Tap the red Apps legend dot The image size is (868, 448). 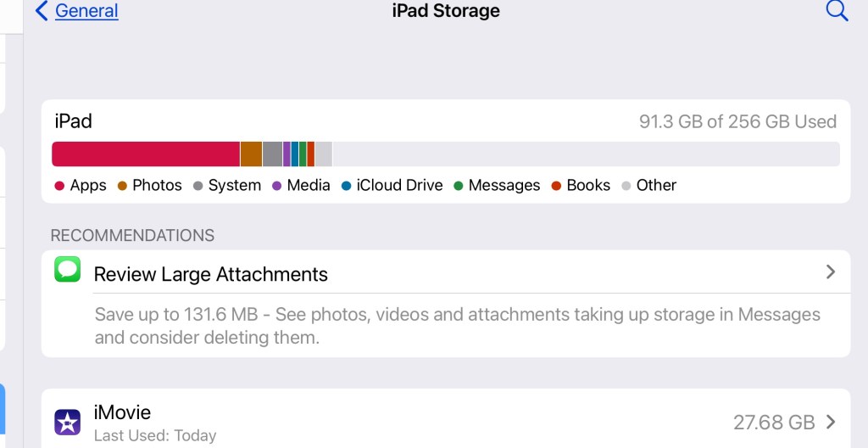[59, 186]
